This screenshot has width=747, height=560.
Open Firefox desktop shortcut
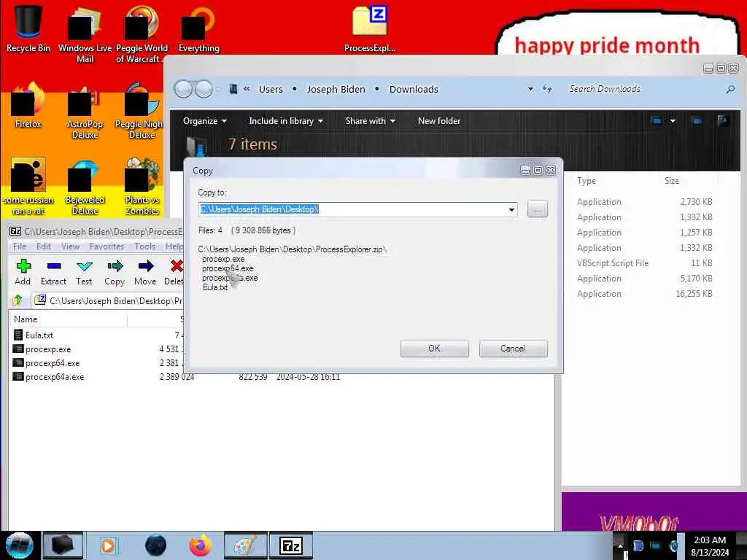28,106
